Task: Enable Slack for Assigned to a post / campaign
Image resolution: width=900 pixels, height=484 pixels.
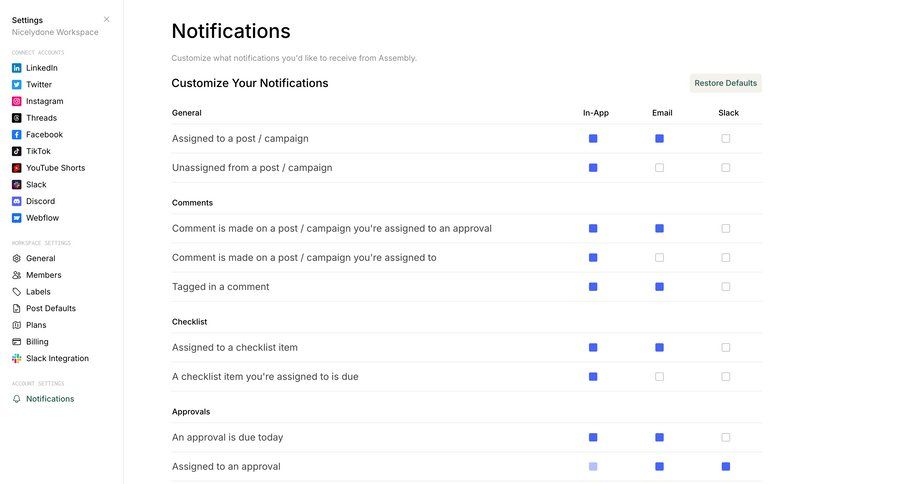Action: [726, 138]
